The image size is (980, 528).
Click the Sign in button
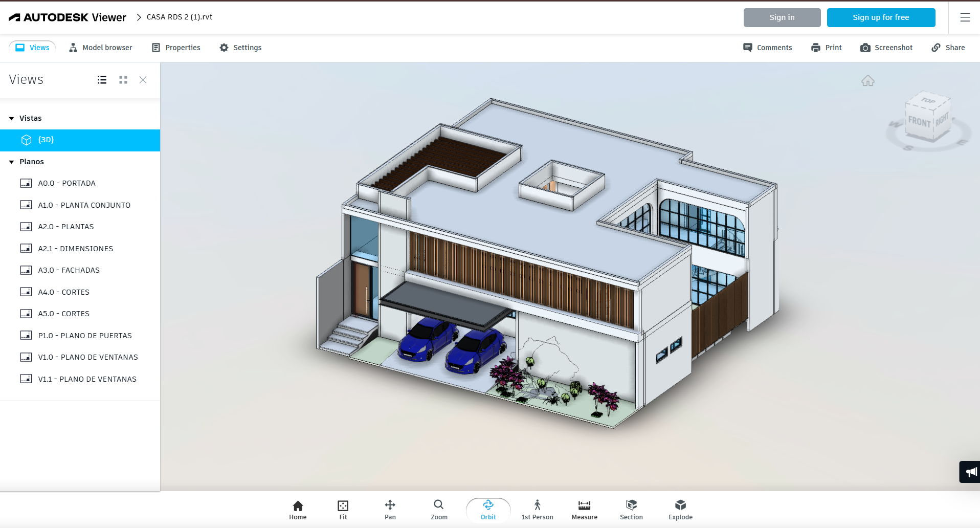tap(782, 17)
